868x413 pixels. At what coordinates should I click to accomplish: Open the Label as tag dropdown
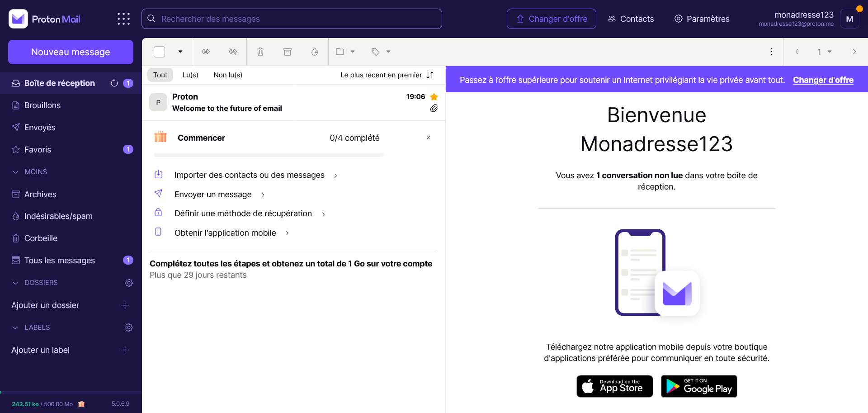(381, 52)
